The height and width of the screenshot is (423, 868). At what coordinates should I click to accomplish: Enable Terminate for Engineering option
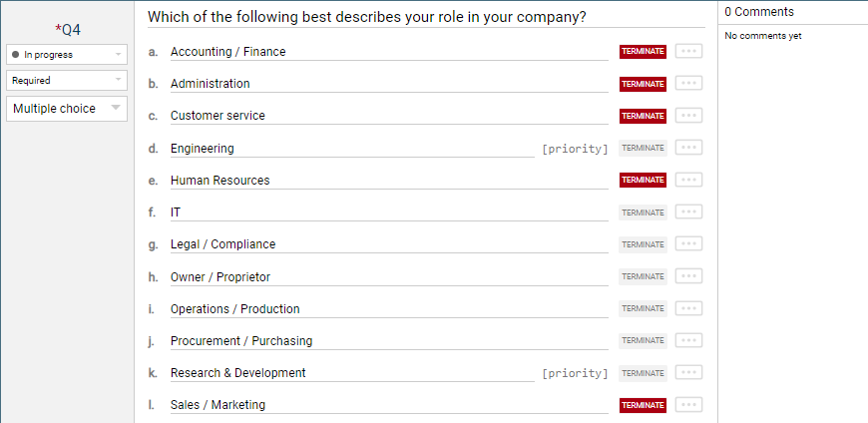click(x=643, y=148)
